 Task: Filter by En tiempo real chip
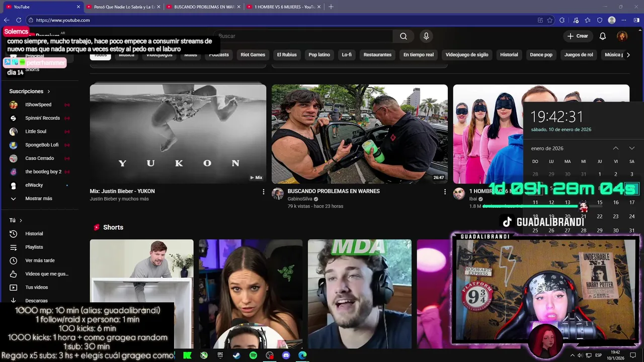tap(419, 55)
